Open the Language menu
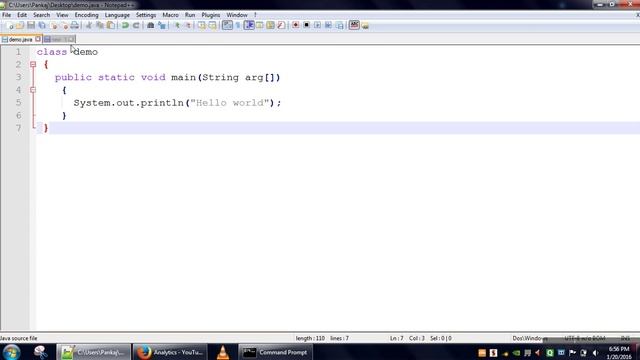Image resolution: width=640 pixels, height=360 pixels. click(117, 15)
